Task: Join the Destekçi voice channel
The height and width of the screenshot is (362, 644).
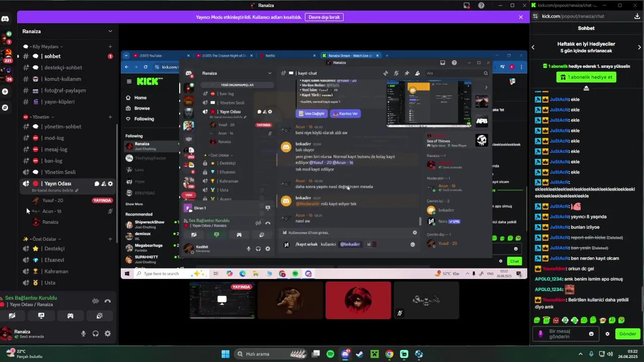Action: pyautogui.click(x=67, y=248)
